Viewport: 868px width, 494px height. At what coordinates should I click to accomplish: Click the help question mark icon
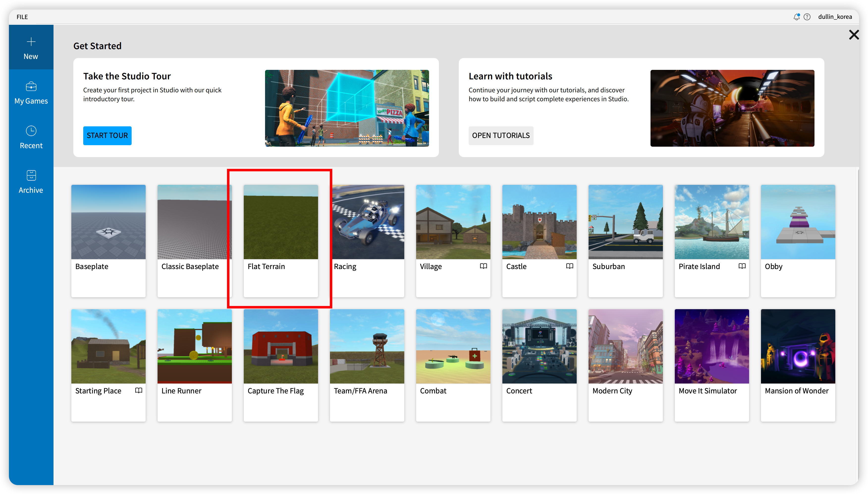click(807, 17)
